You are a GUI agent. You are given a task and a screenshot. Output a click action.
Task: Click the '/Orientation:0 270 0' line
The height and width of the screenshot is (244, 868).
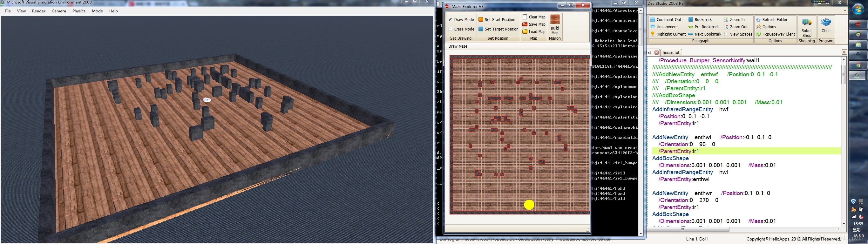(x=688, y=200)
